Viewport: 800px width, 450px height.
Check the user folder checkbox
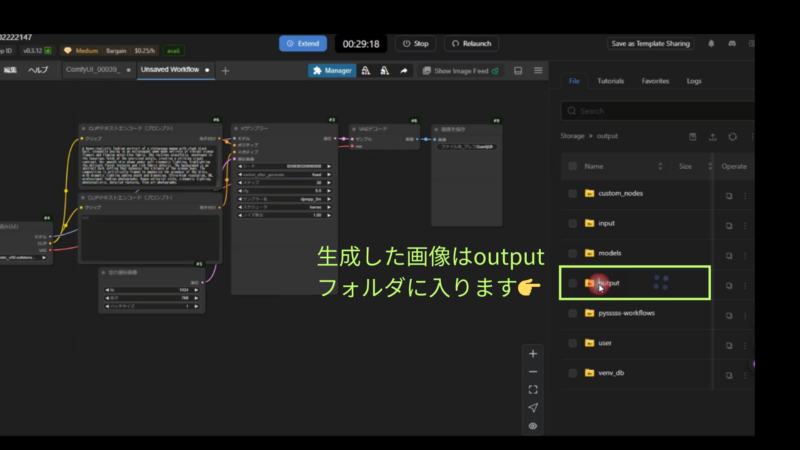572,343
